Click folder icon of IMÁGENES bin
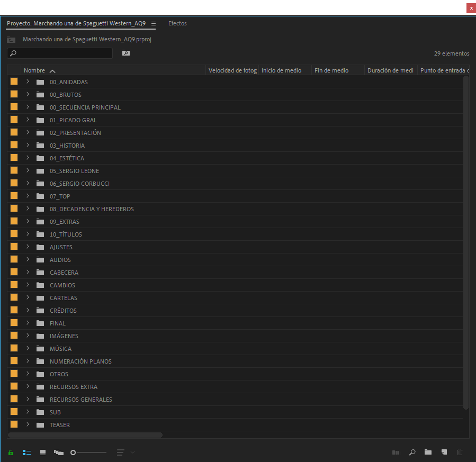The height and width of the screenshot is (462, 476). click(x=40, y=336)
